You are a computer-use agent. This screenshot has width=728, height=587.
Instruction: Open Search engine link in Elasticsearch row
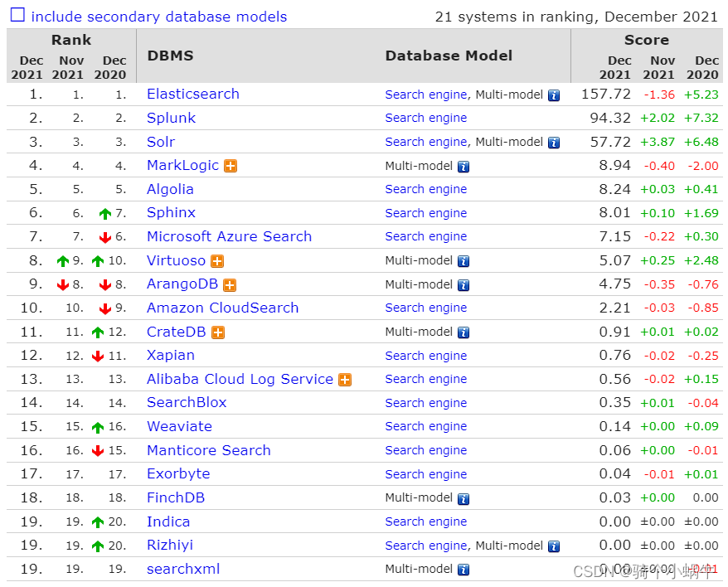click(x=425, y=95)
